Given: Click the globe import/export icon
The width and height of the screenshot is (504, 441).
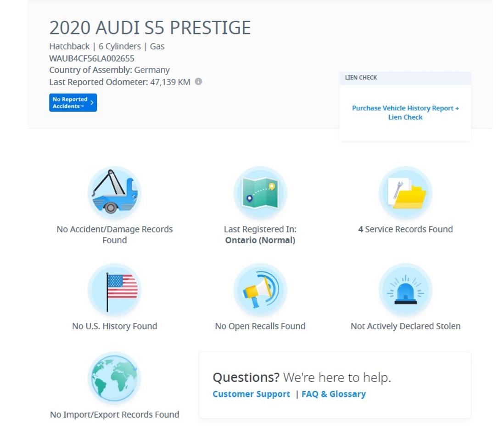Looking at the screenshot, I should point(114,378).
